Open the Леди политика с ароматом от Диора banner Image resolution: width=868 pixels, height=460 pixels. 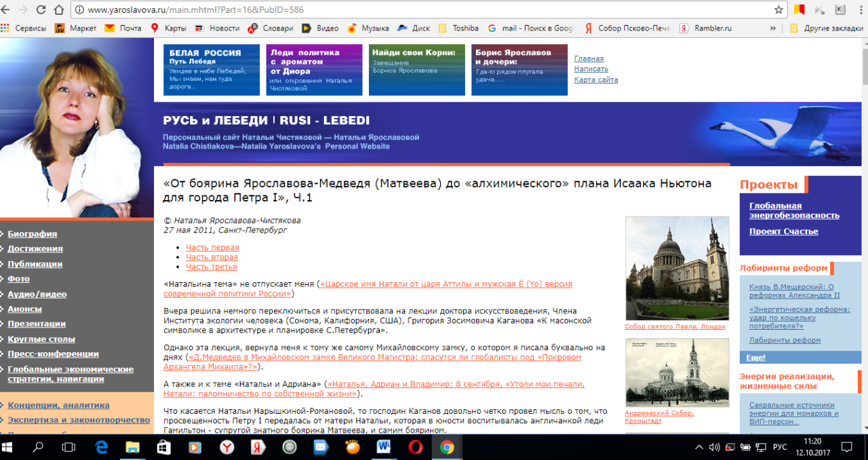coord(314,70)
